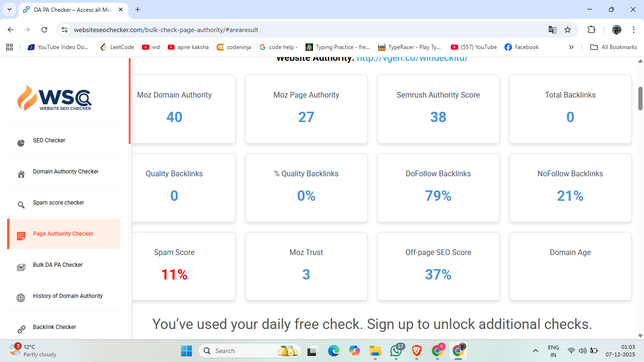Image resolution: width=644 pixels, height=362 pixels.
Task: Open the Chrome extensions puzzle icon
Action: click(x=591, y=30)
